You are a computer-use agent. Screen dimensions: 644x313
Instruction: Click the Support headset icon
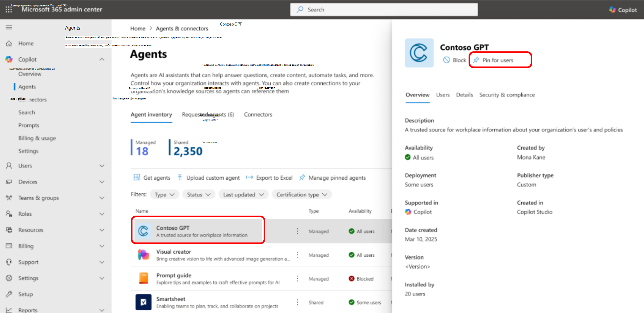[x=9, y=262]
